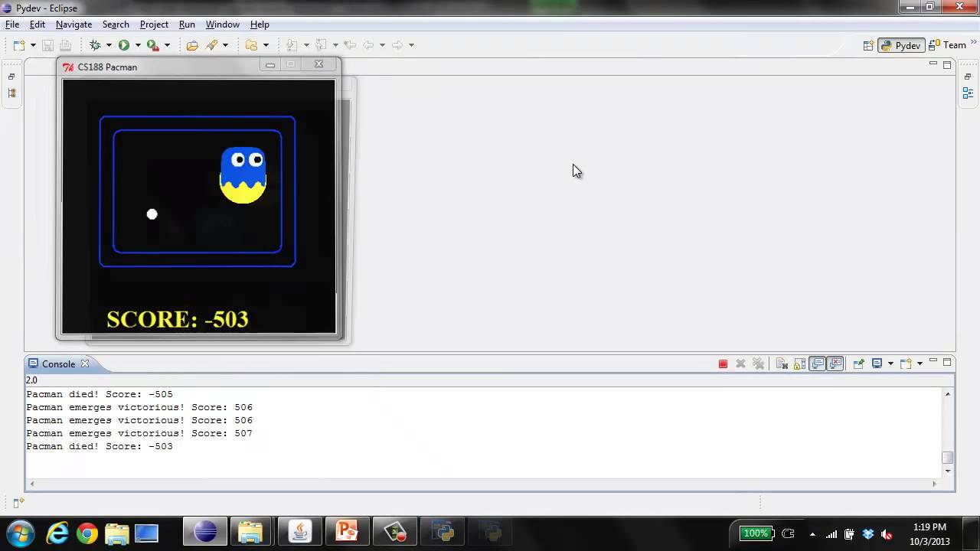
Task: Launch Internet Explorer from taskbar
Action: [x=57, y=533]
